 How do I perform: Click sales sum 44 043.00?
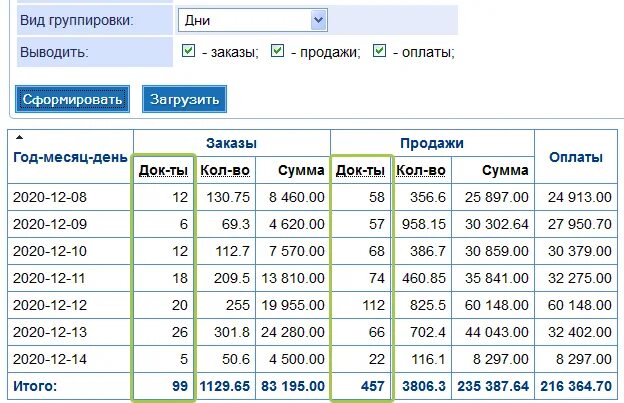(x=497, y=332)
